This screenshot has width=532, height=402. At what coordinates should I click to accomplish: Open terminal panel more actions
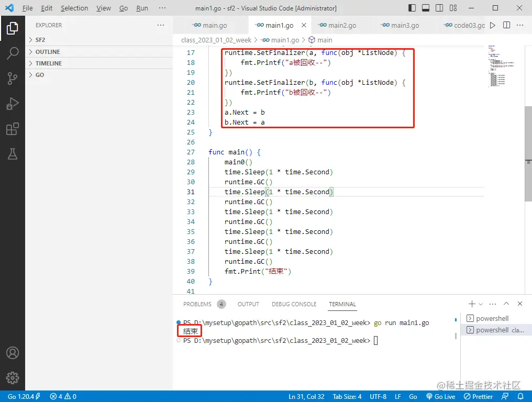(493, 304)
